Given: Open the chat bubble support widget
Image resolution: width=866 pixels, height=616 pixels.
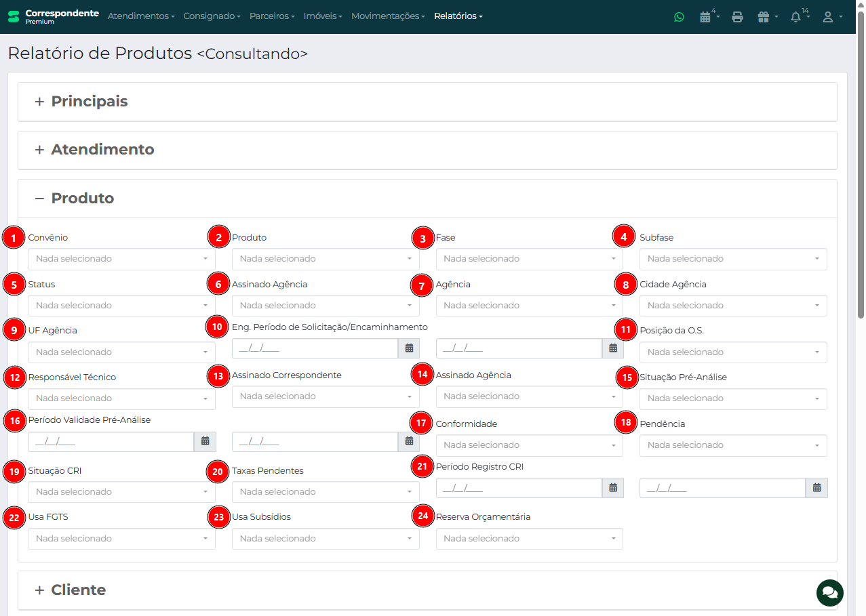Looking at the screenshot, I should point(829,593).
